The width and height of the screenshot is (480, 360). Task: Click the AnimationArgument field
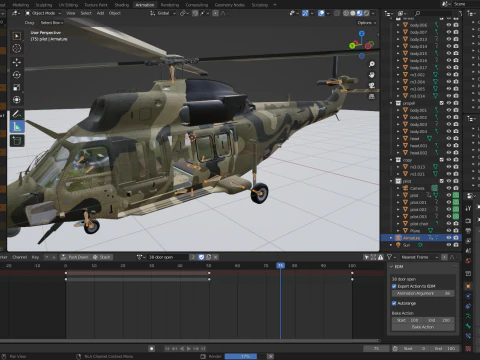pyautogui.click(x=423, y=293)
